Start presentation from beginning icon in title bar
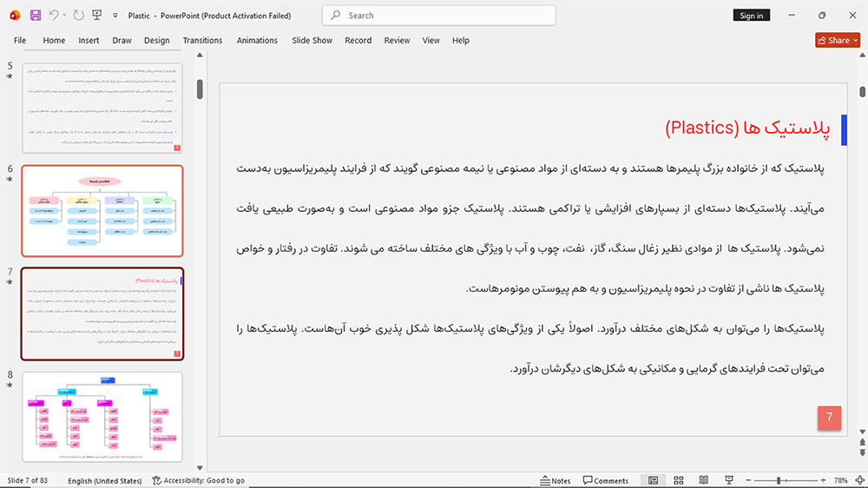 pos(97,16)
